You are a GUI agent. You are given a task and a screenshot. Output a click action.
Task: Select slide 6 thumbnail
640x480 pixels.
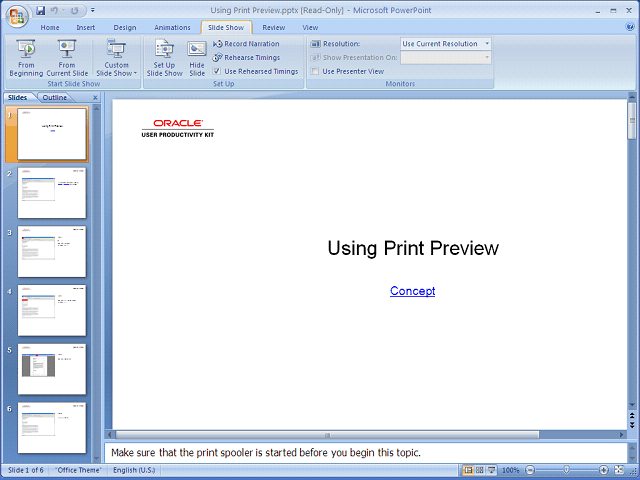pos(52,428)
